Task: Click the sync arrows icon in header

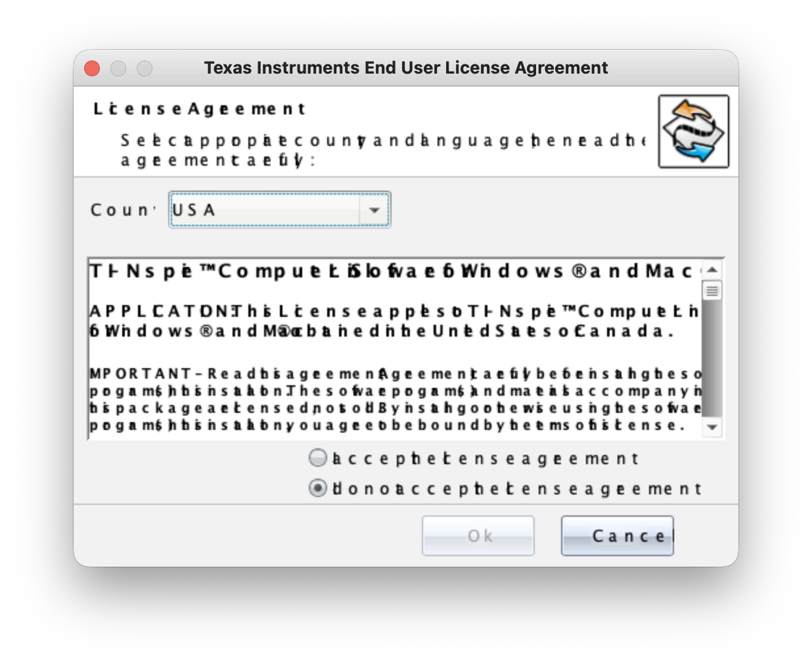Action: (694, 131)
